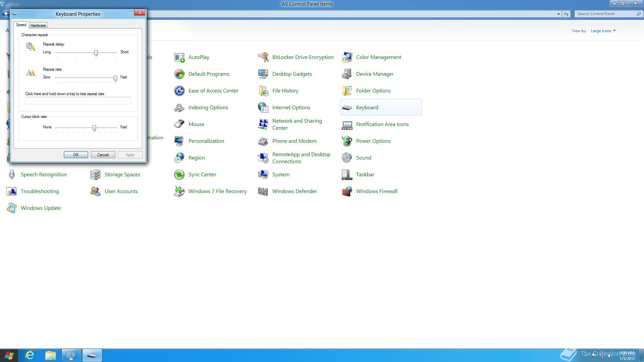Open BitLocker Drive Encryption icon
This screenshot has height=362, width=644.
263,57
